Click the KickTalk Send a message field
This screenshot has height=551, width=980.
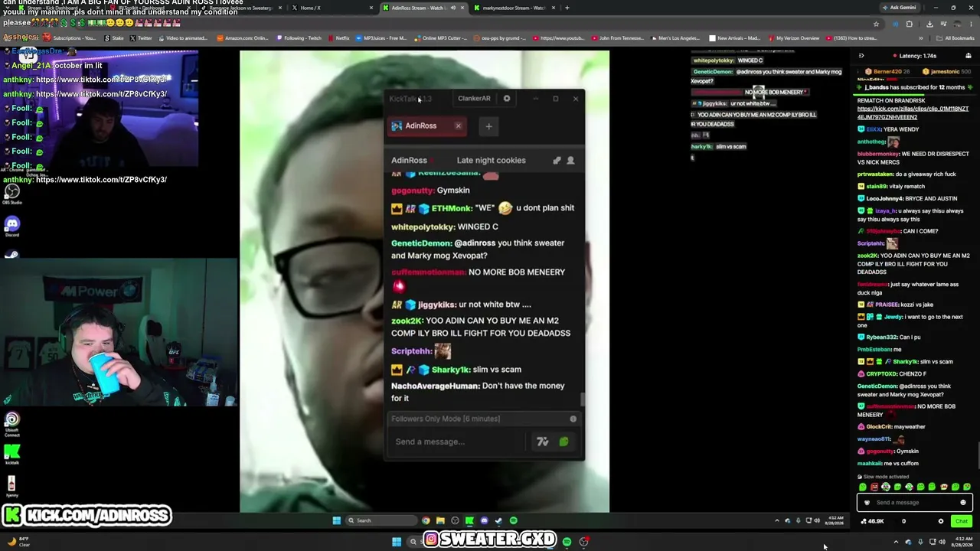click(458, 442)
